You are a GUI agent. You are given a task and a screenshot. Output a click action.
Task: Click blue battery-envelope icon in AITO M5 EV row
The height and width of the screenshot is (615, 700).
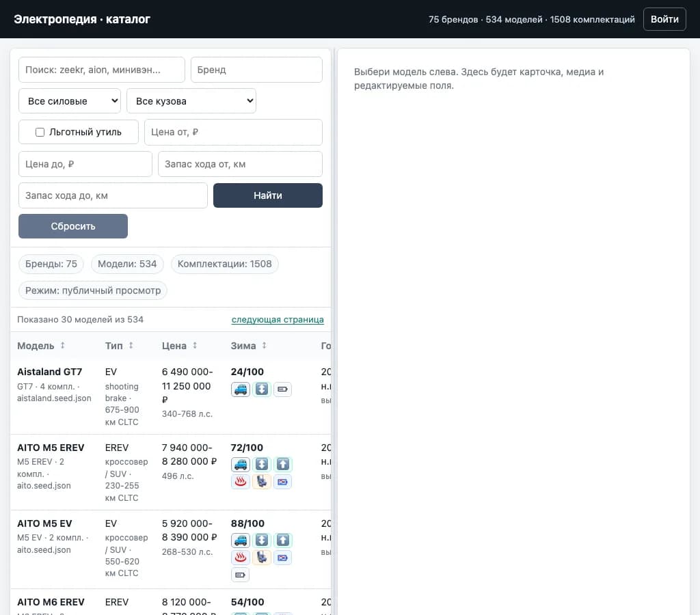click(x=282, y=558)
